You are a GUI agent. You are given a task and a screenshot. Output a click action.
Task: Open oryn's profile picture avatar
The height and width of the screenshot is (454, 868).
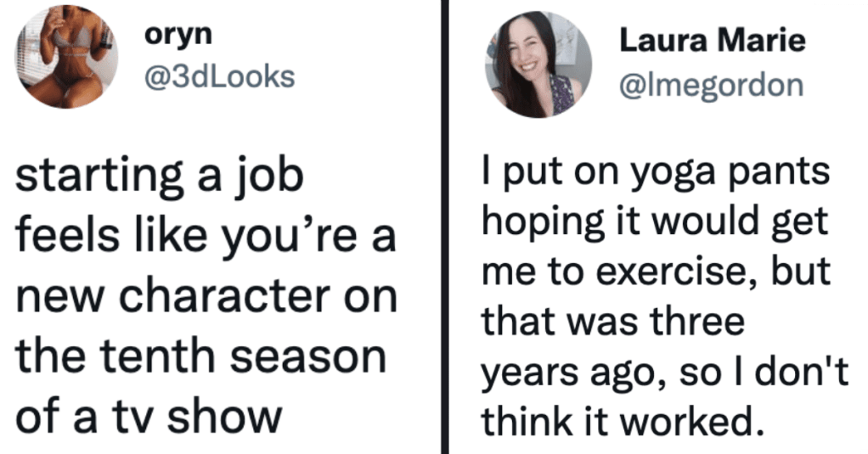[x=66, y=56]
